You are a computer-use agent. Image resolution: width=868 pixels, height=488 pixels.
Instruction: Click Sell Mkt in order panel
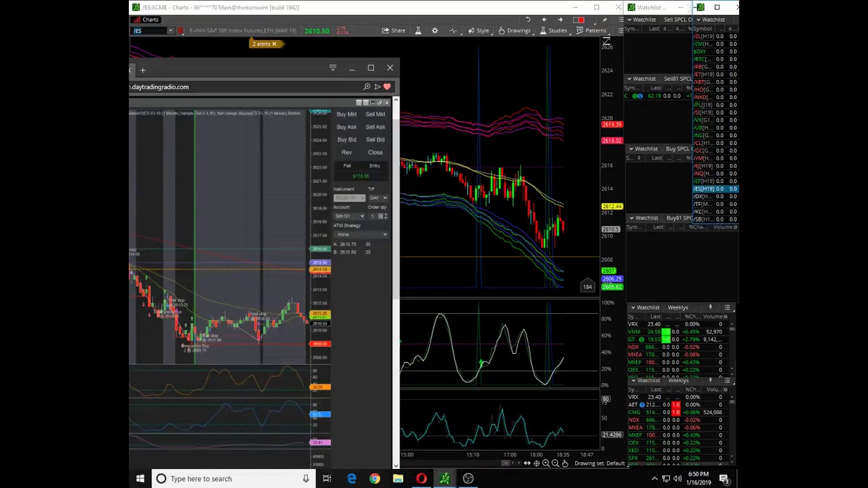[375, 115]
